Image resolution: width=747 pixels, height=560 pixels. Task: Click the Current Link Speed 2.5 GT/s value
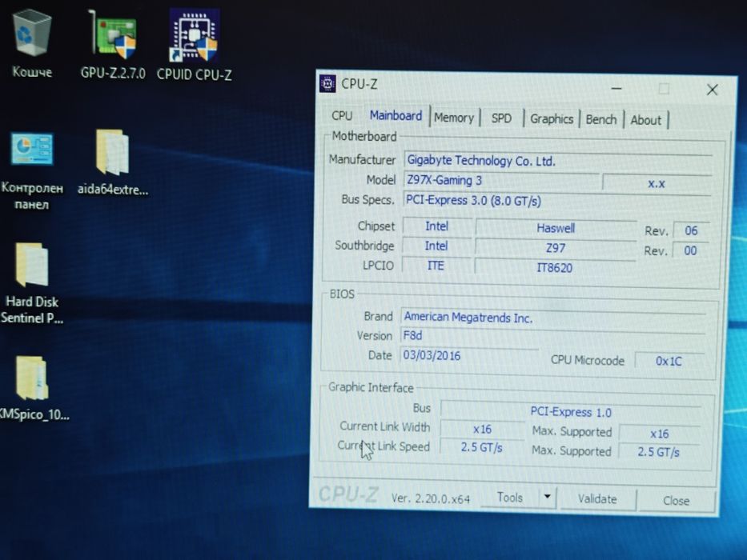[482, 448]
